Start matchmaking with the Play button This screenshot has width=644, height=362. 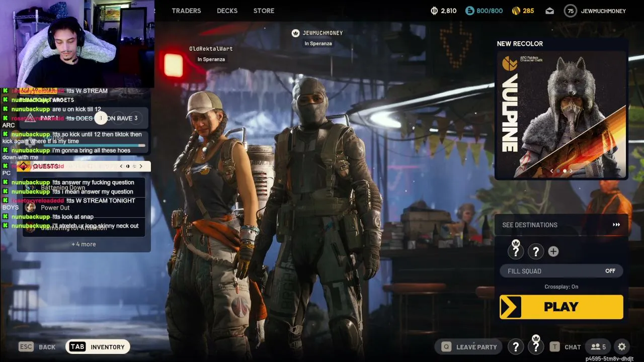tap(561, 307)
